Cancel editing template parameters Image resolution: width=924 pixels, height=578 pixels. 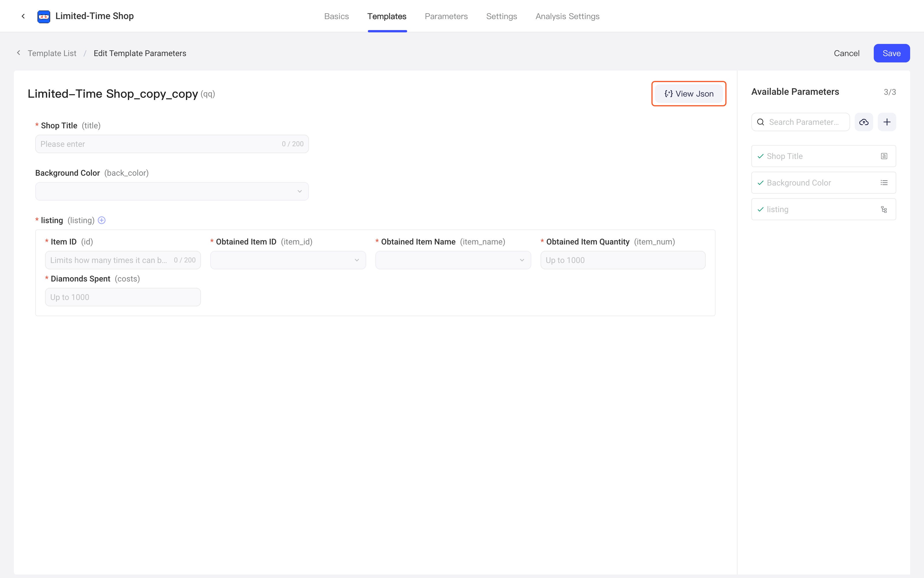847,53
